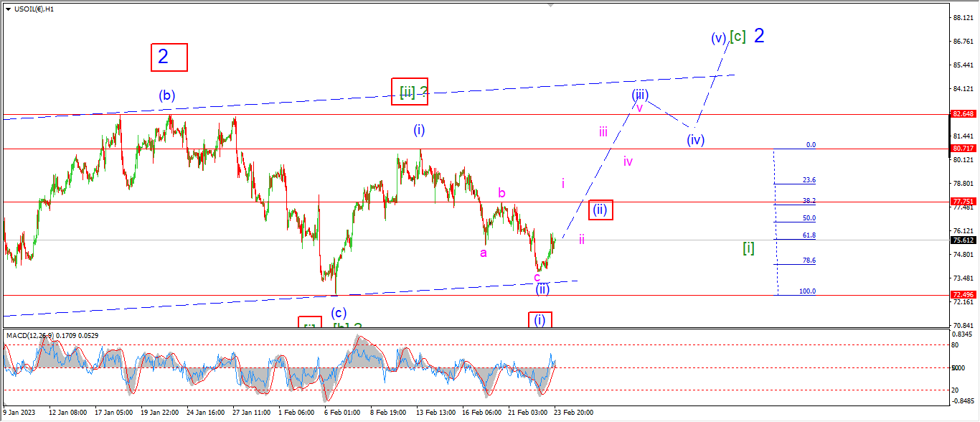Select the '13 Feb 13:00' date on time axis
The image size is (980, 422).
(437, 413)
